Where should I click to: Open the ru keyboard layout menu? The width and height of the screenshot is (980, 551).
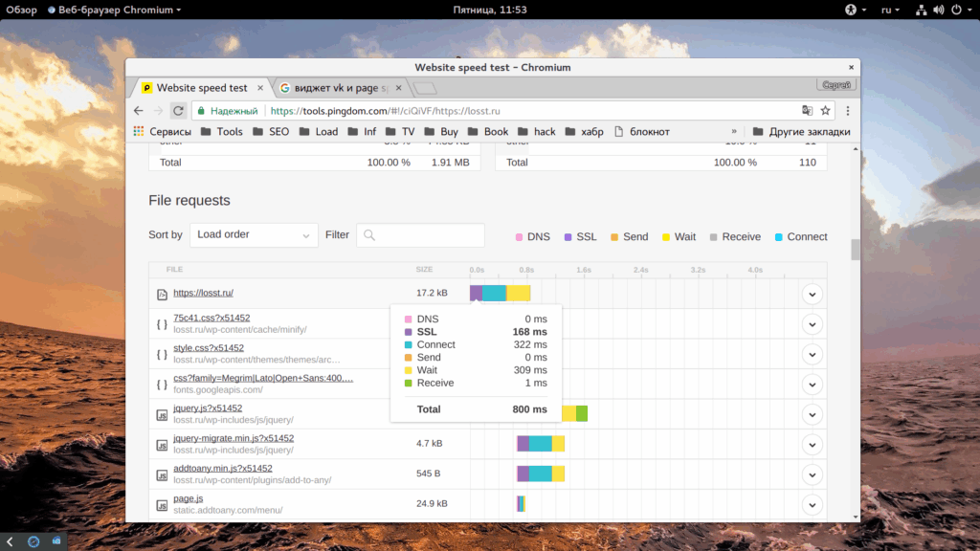click(x=890, y=10)
